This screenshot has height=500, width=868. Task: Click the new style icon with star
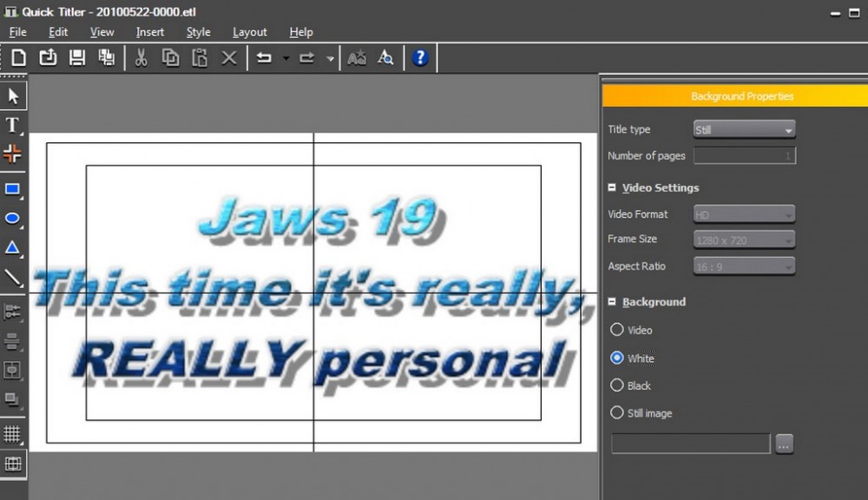click(x=357, y=57)
